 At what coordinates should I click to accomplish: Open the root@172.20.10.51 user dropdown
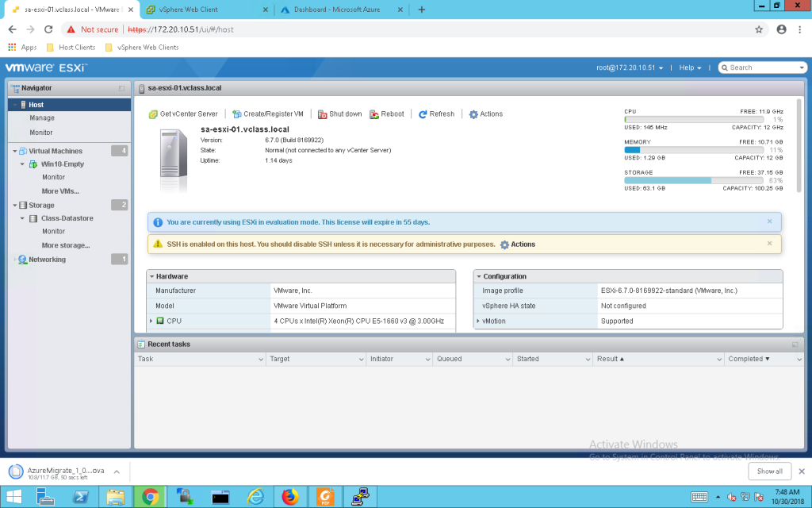pos(629,67)
